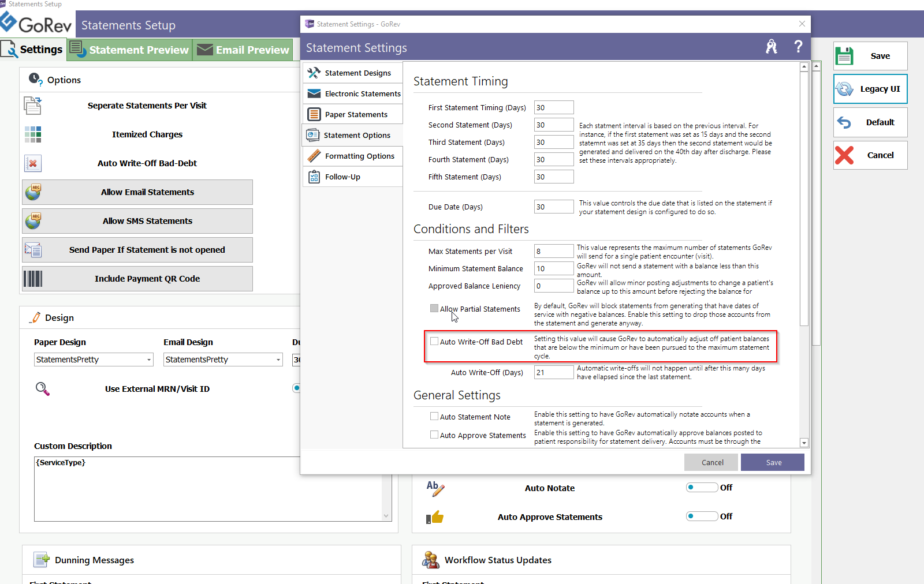The image size is (924, 584).
Task: Switch to the Email Preview tab
Action: [x=243, y=50]
